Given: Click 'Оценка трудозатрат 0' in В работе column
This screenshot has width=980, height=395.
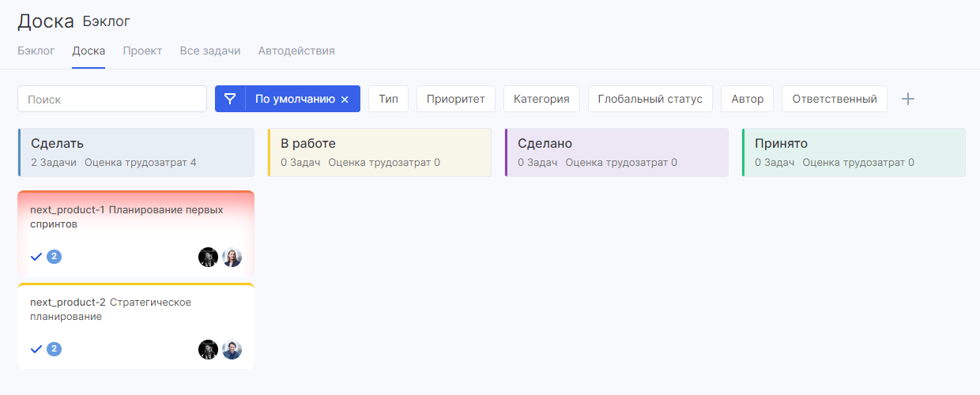Looking at the screenshot, I should click(x=384, y=163).
